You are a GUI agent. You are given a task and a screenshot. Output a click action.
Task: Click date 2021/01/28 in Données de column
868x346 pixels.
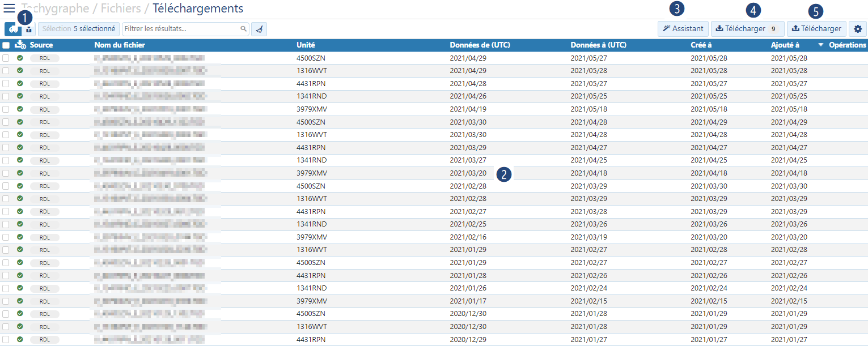[x=468, y=276]
